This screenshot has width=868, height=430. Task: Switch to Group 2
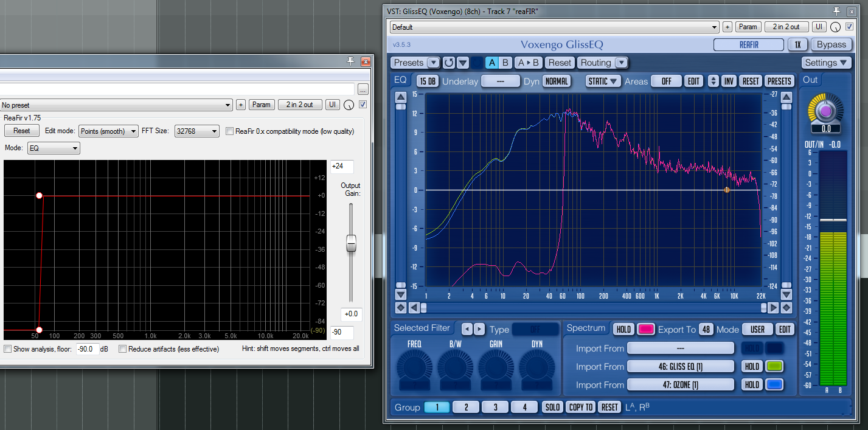(467, 407)
